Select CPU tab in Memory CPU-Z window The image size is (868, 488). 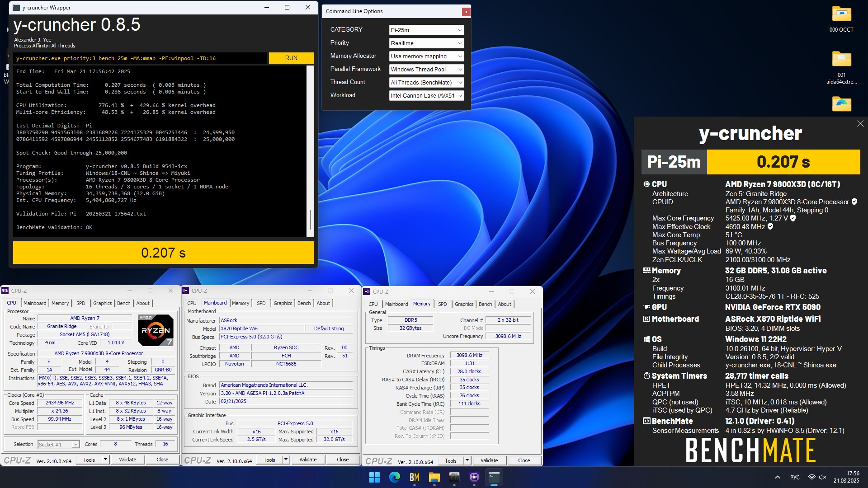pyautogui.click(x=373, y=304)
